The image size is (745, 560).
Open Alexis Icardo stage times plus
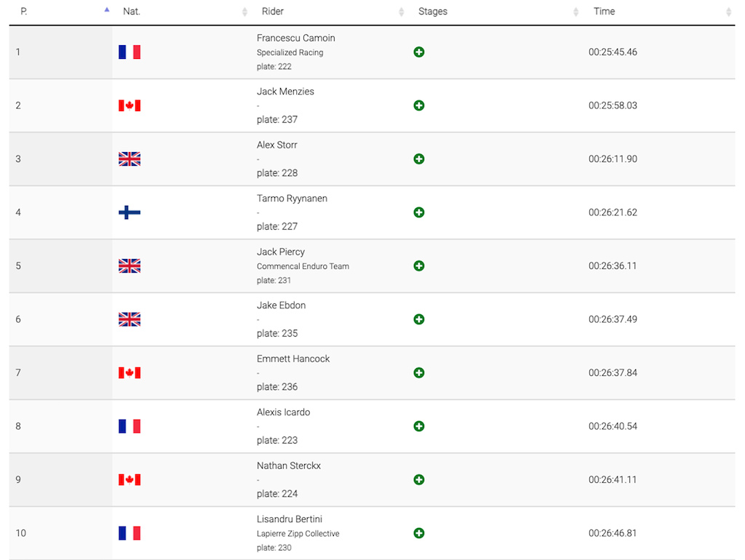418,426
